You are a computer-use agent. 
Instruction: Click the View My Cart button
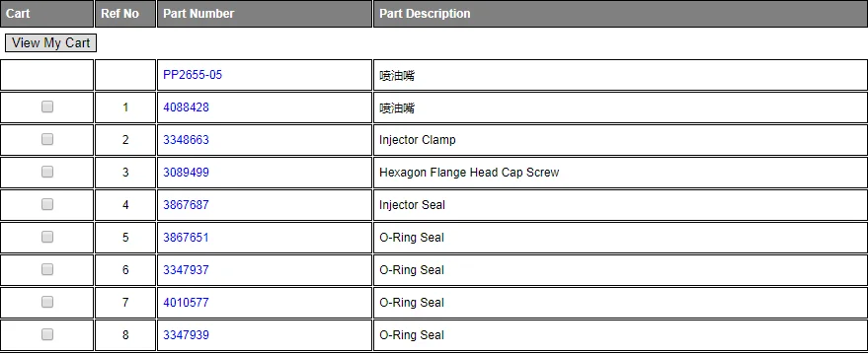(x=50, y=42)
